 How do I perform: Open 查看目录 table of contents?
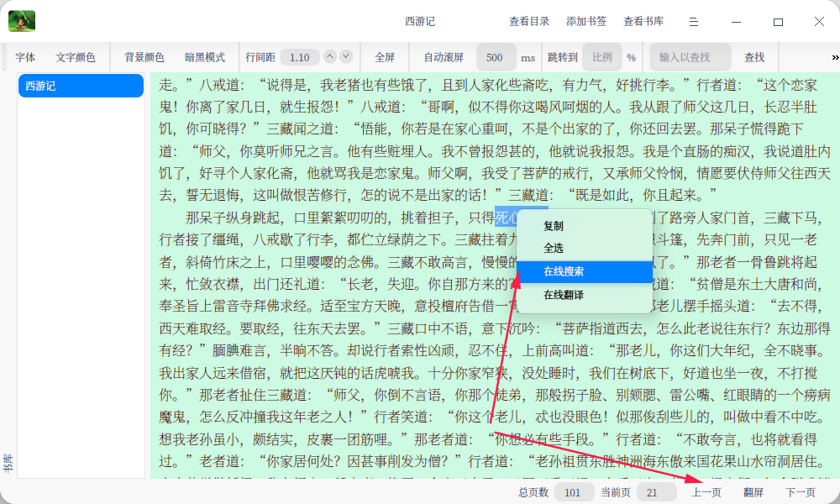(529, 22)
